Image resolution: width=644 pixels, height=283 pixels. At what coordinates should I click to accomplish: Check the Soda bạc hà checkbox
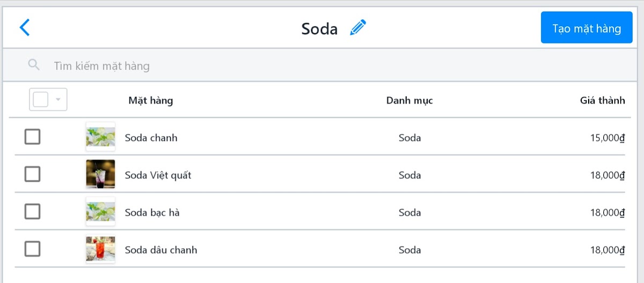[x=32, y=212]
